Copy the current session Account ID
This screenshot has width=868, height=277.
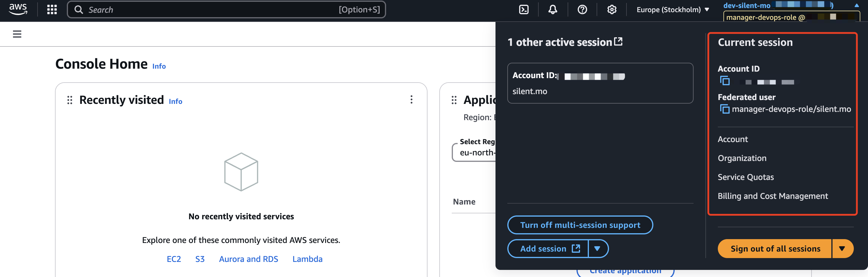tap(724, 81)
